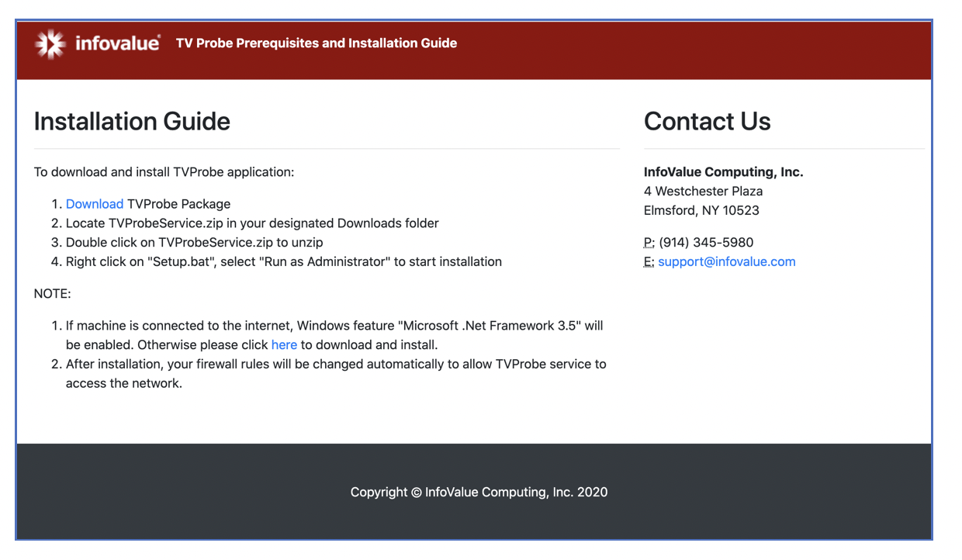Click the E: email abbreviation label

[x=649, y=262]
